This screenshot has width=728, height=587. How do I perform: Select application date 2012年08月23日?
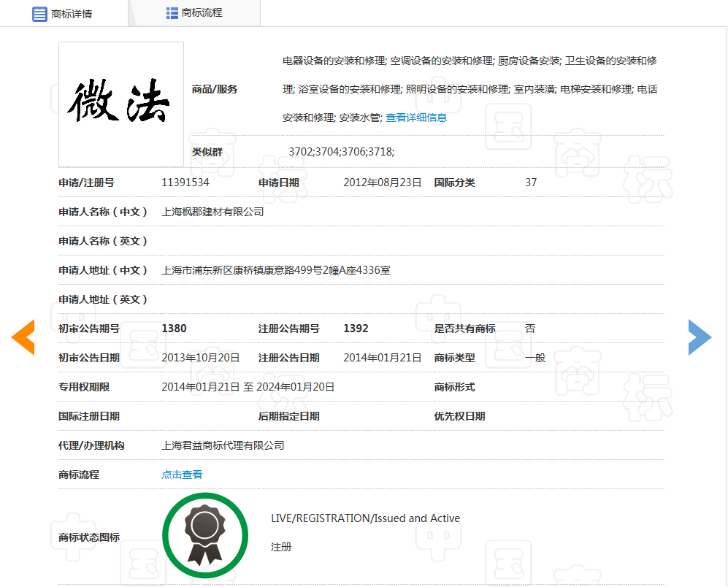[x=382, y=183]
